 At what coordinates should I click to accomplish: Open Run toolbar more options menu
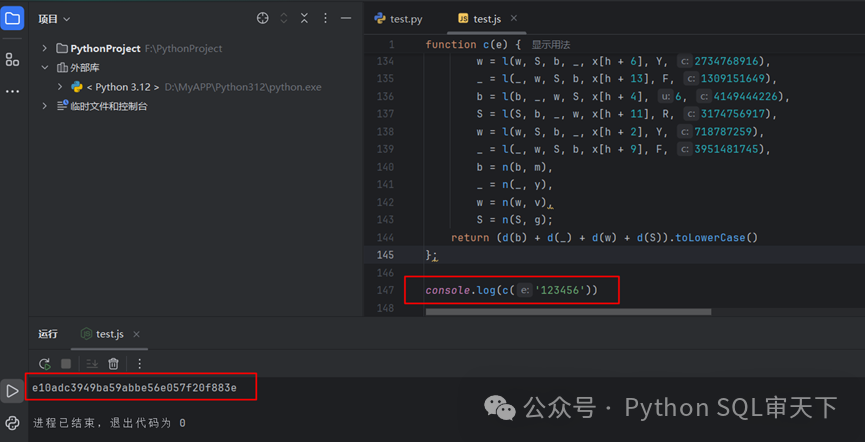(x=140, y=364)
